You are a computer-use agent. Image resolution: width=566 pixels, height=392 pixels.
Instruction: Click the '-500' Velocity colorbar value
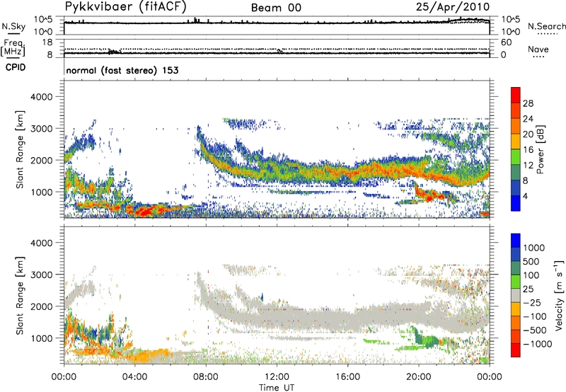(535, 330)
